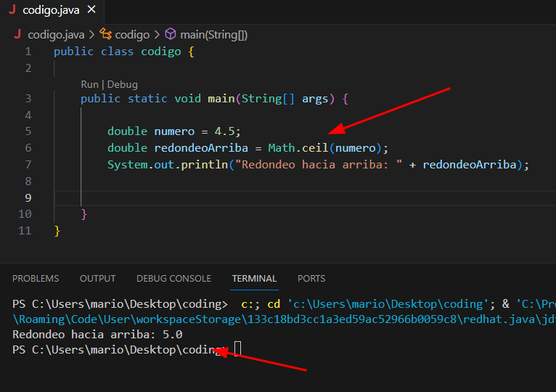Open the DEBUG CONSOLE panel tab
556x392 pixels.
pyautogui.click(x=173, y=279)
